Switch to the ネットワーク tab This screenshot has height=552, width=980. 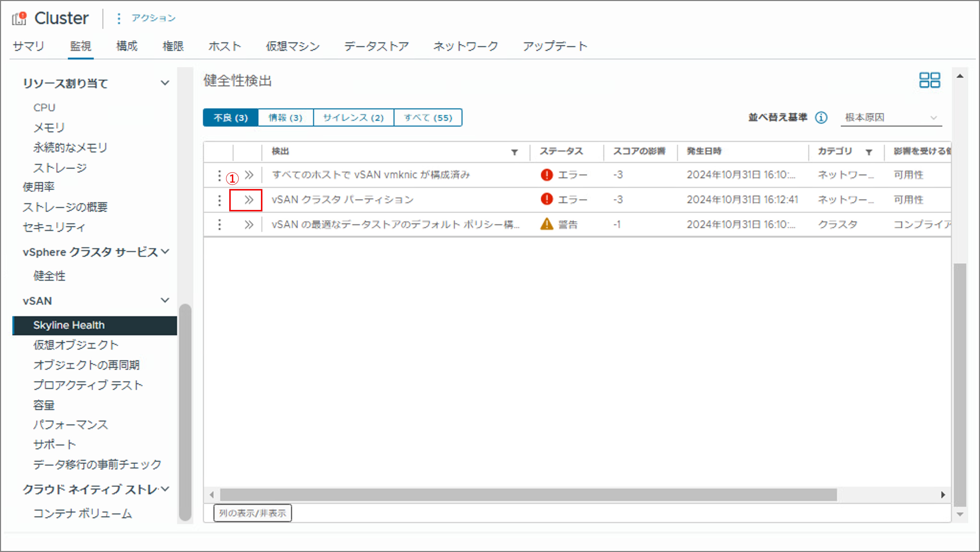click(x=466, y=46)
